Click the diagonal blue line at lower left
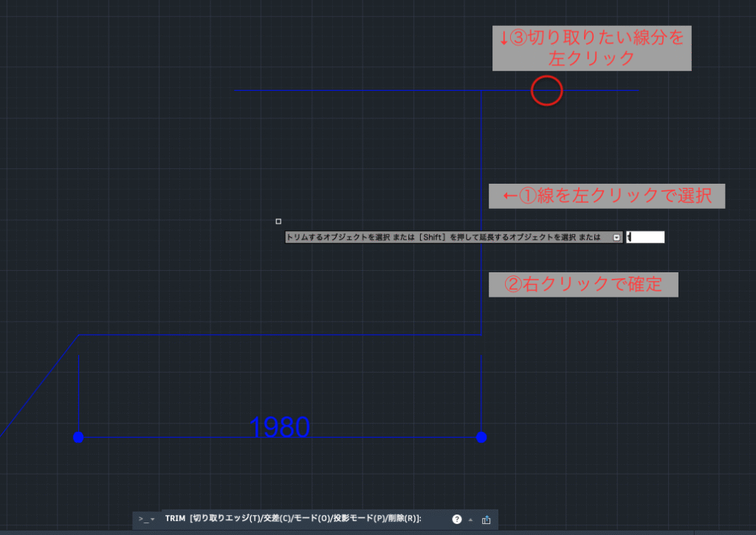 pos(41,384)
